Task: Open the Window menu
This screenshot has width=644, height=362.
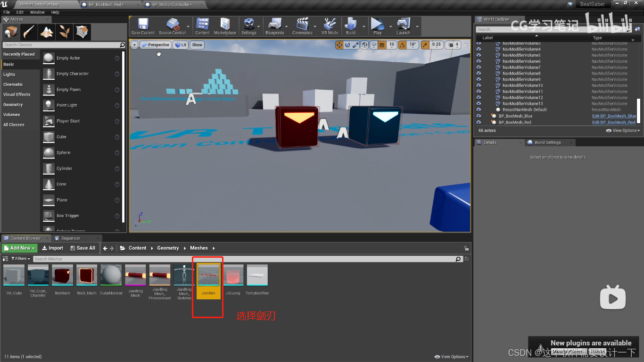Action: tap(37, 12)
